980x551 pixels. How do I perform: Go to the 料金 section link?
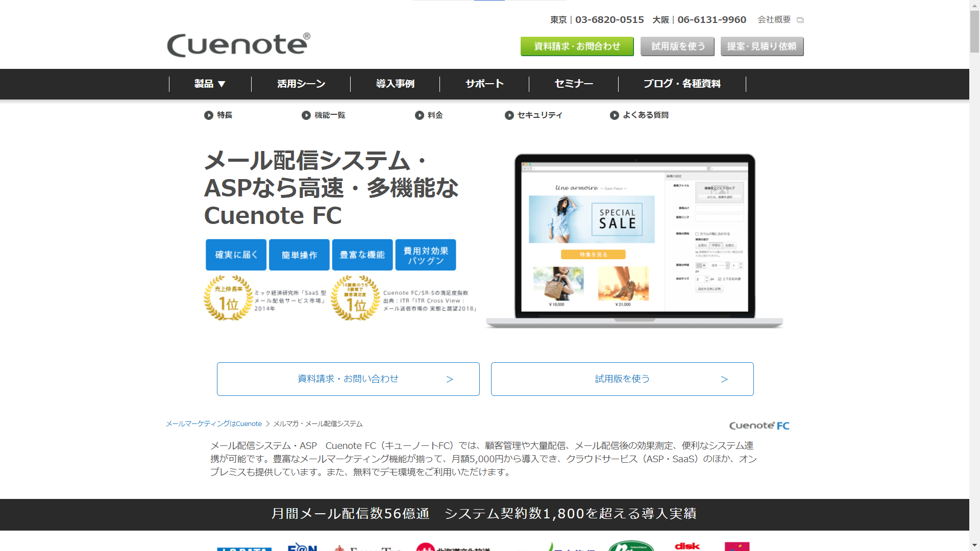click(x=435, y=115)
